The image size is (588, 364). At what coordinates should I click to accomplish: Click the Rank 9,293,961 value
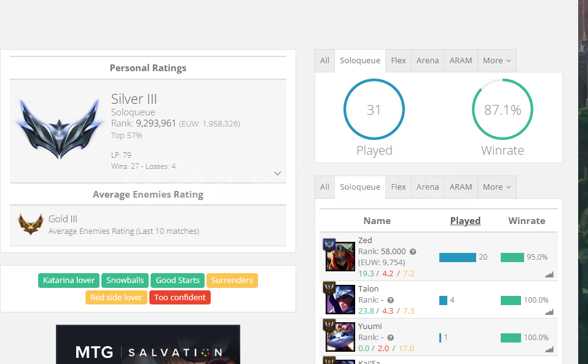[155, 123]
